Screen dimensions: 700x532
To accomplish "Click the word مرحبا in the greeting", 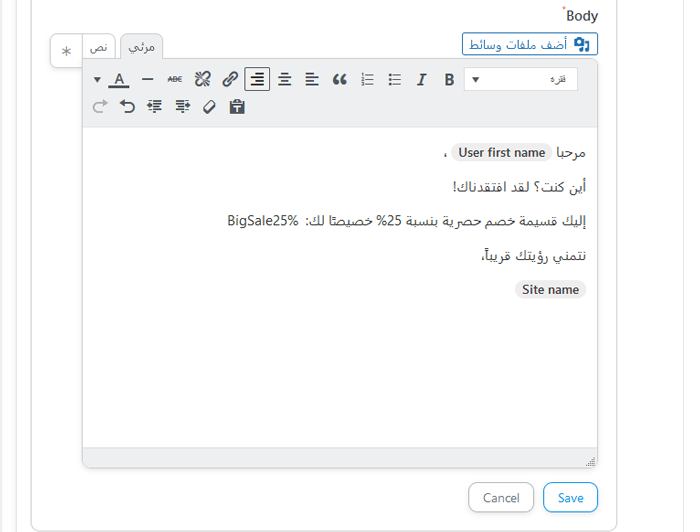I will (571, 153).
